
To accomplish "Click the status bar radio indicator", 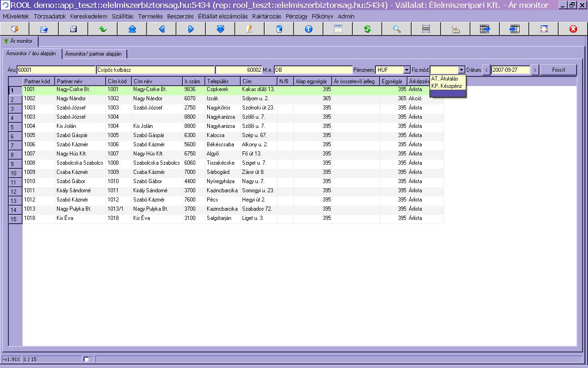I will [86, 359].
